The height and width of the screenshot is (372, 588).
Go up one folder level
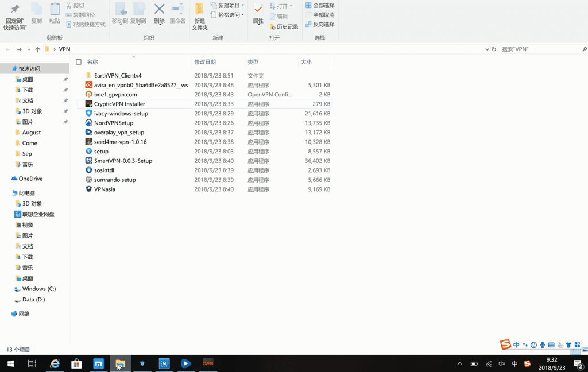click(37, 49)
